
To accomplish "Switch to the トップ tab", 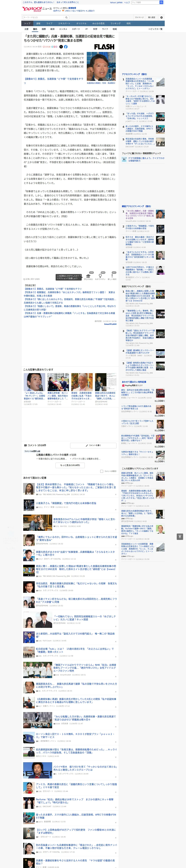I will [27, 23].
